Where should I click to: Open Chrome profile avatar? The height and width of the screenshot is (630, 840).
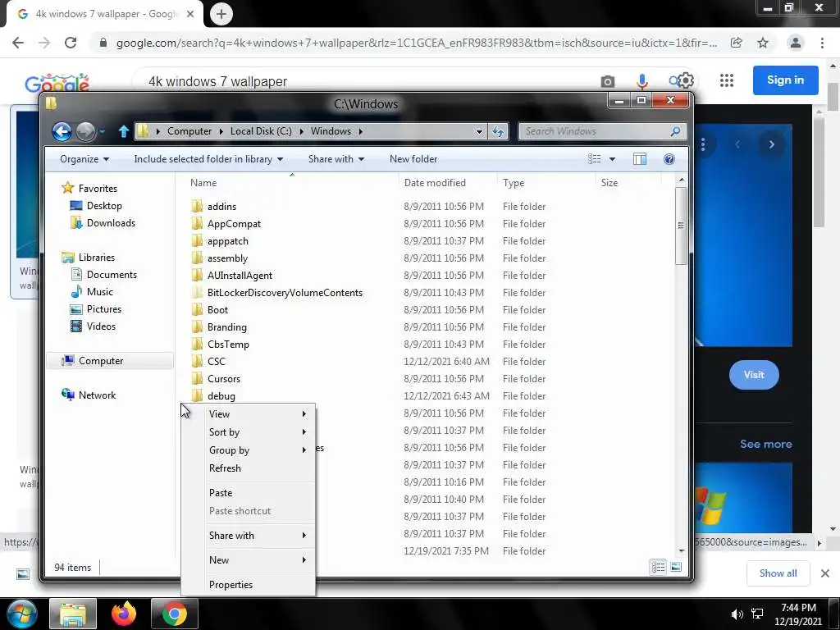click(x=796, y=43)
